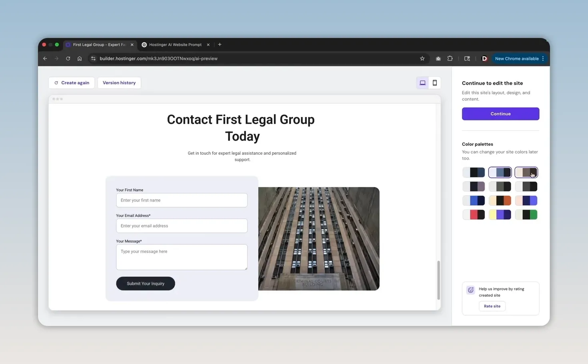Go back to the previous browser page
This screenshot has height=364, width=588.
coord(45,58)
